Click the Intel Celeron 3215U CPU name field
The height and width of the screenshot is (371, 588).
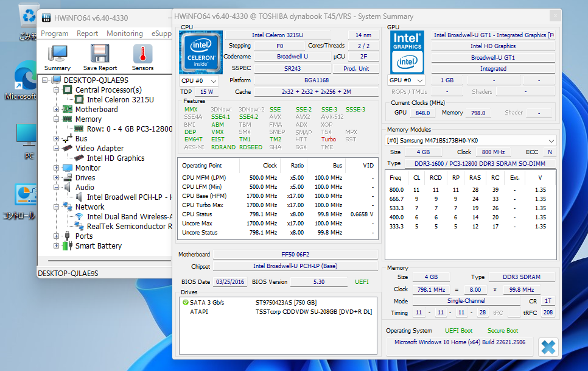[x=278, y=35]
